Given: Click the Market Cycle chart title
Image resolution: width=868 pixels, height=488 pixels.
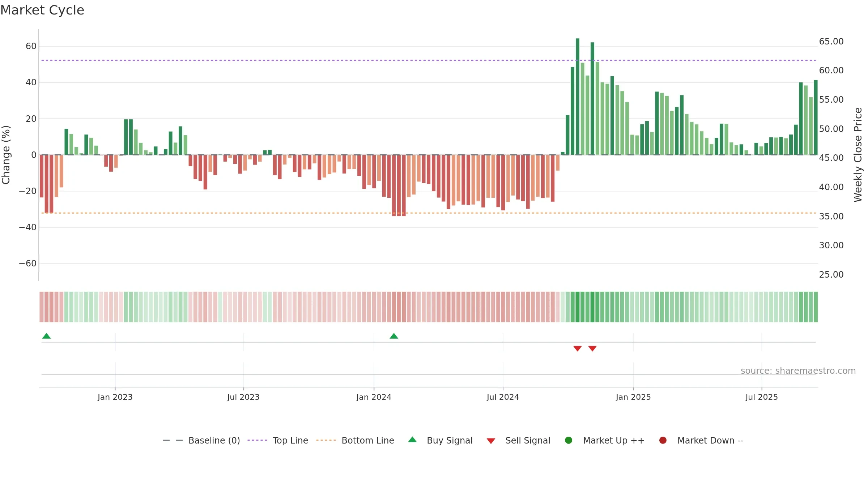Looking at the screenshot, I should (x=42, y=10).
